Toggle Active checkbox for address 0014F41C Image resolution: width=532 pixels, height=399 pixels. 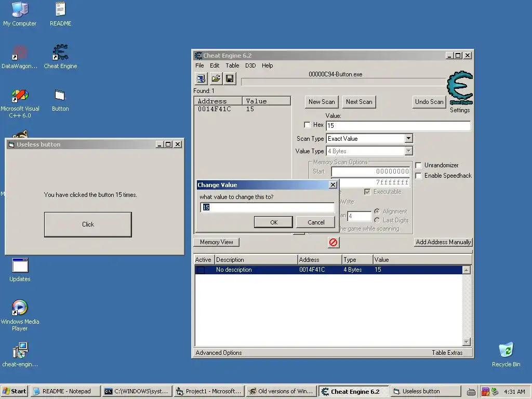tap(201, 270)
